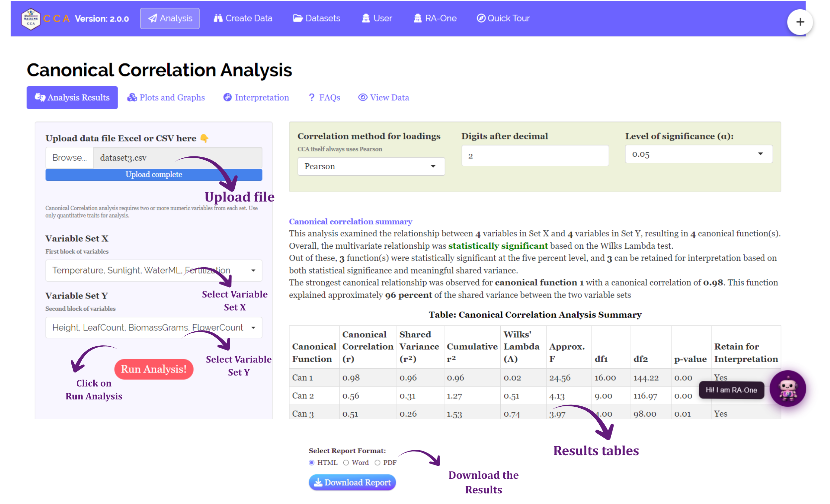The image size is (830, 504).
Task: Open Create Data binoculars item
Action: click(243, 18)
